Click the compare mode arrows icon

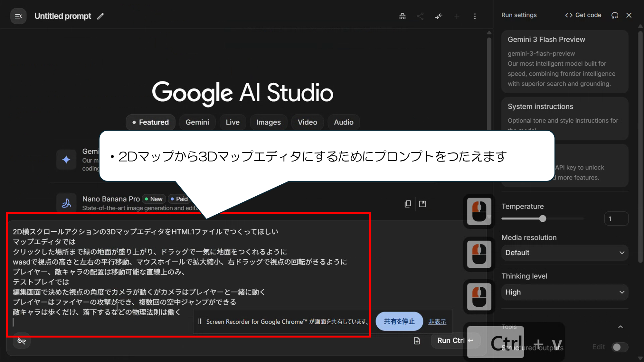[x=439, y=16]
